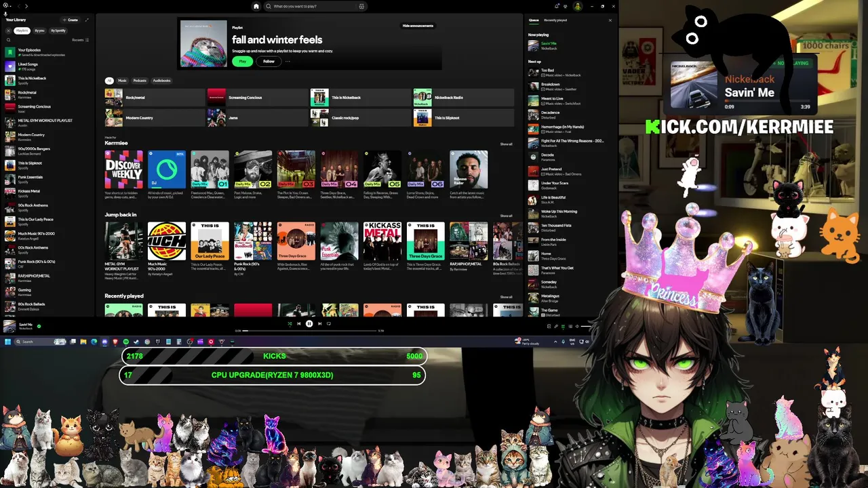Click the green saved checkmark next to Savin' Me
Image resolution: width=868 pixels, height=488 pixels.
coord(39,326)
